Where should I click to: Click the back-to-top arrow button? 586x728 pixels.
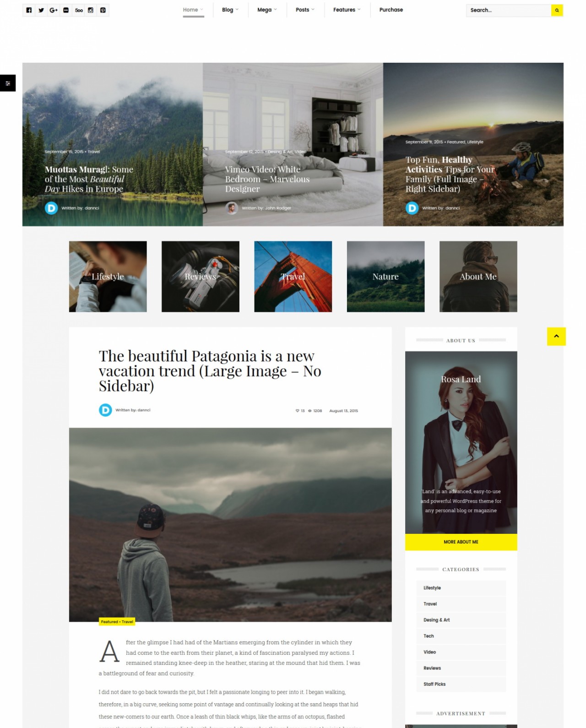[x=556, y=337]
